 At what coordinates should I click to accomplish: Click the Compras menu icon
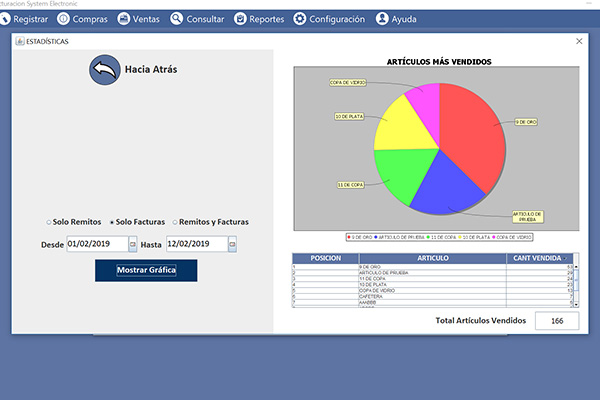click(62, 18)
